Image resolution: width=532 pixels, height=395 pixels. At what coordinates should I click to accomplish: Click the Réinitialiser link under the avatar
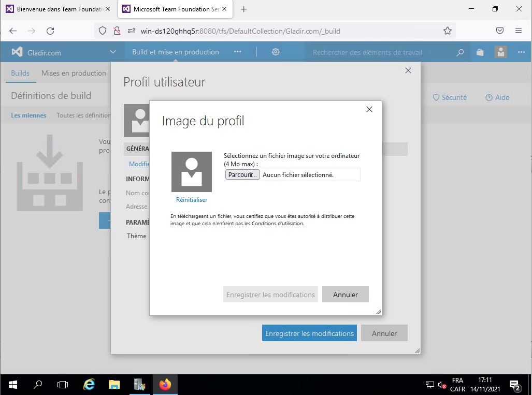click(x=192, y=200)
